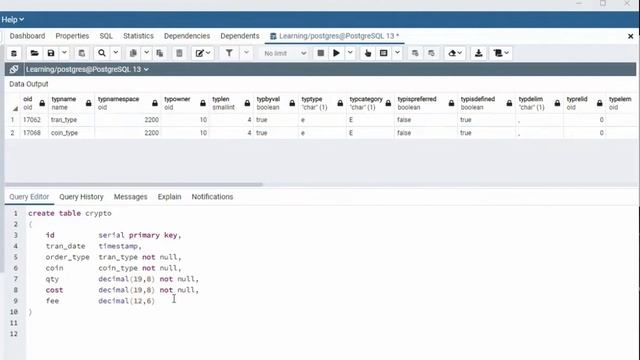The width and height of the screenshot is (640, 360).
Task: Open the Clear eraser dropdown
Action: pos(455,53)
